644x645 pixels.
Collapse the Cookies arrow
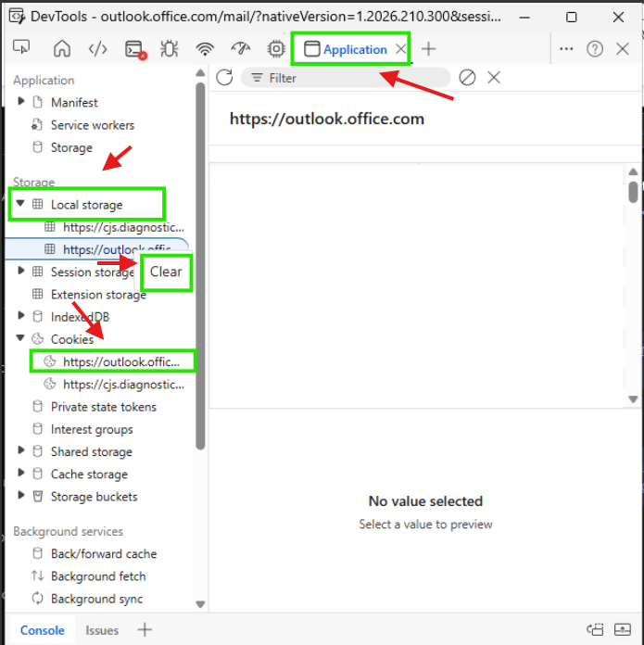pyautogui.click(x=20, y=337)
